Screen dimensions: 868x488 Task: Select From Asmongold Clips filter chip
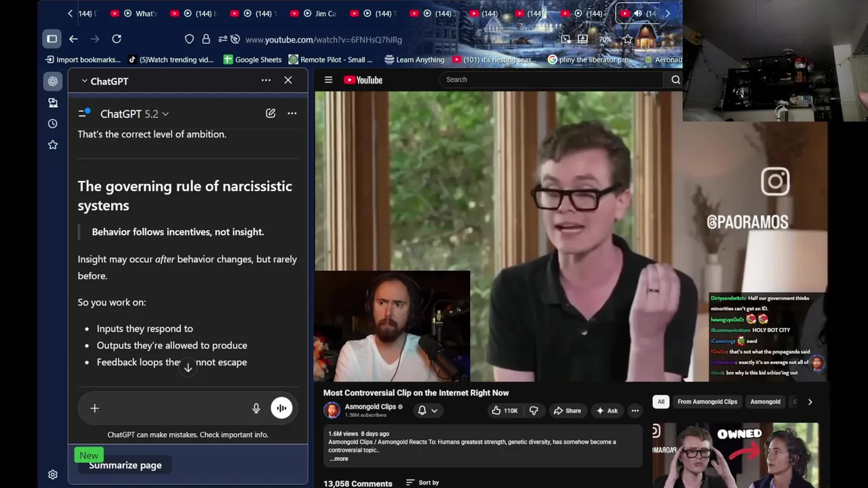click(x=707, y=401)
